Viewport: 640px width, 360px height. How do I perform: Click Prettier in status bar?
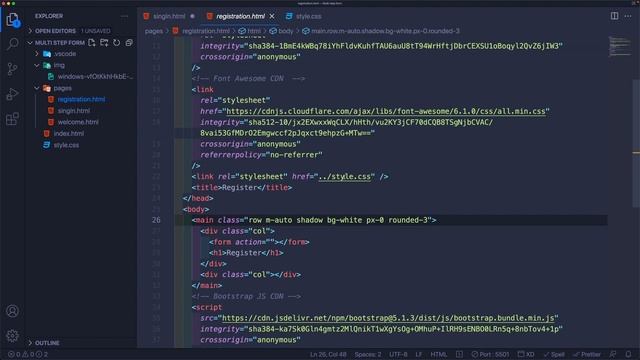pyautogui.click(x=587, y=354)
